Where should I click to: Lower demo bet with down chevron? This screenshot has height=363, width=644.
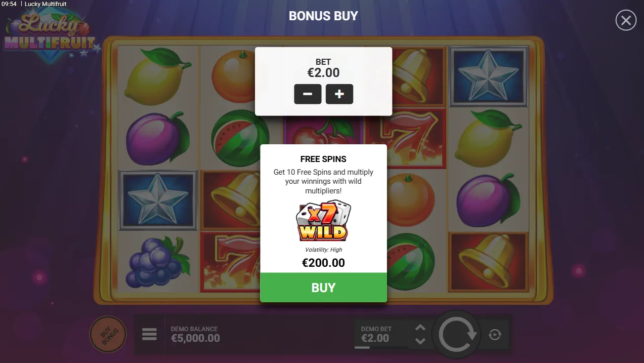point(420,341)
